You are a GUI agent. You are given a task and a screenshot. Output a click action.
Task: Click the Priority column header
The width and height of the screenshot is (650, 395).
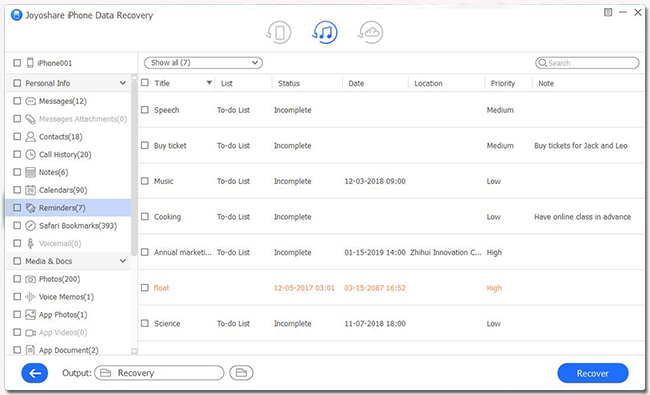503,83
